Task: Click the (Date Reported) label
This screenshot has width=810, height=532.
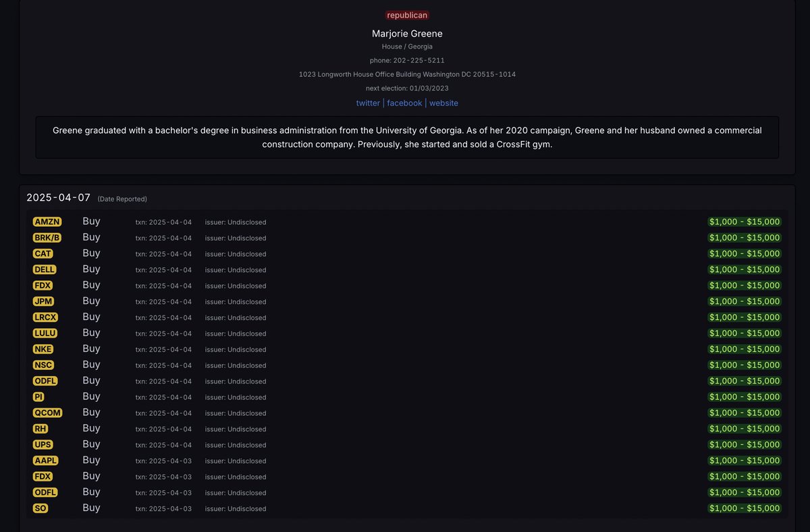Action: 122,199
